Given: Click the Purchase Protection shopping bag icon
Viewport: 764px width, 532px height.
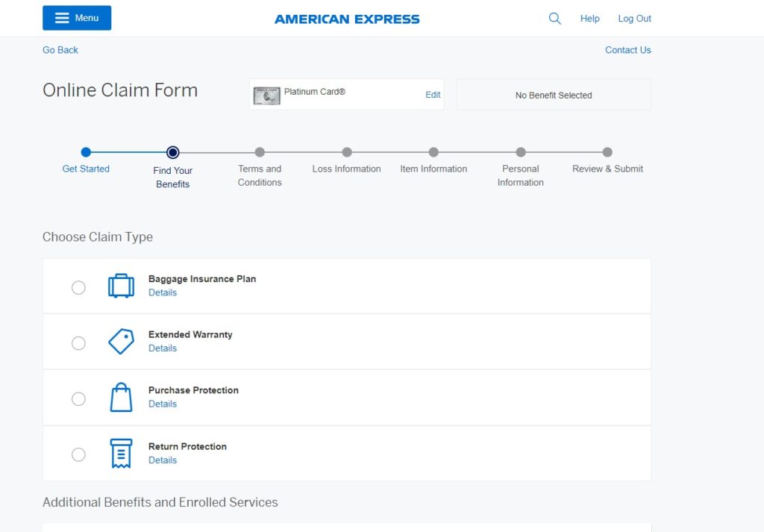Looking at the screenshot, I should pos(120,397).
